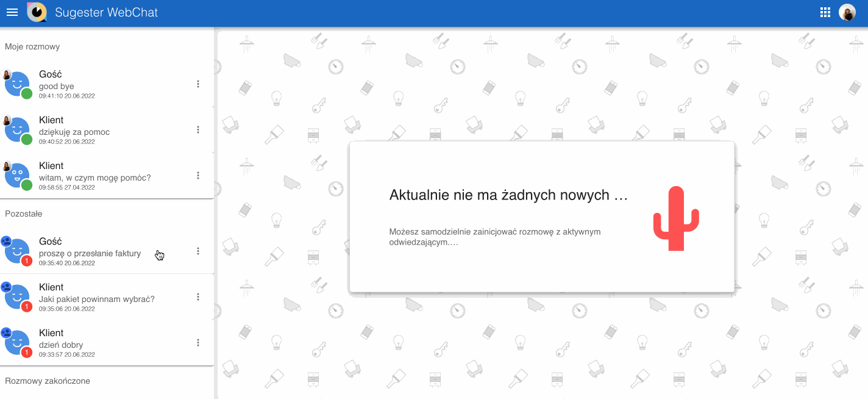Click the red cactus illustration
This screenshot has height=399, width=868.
(676, 219)
